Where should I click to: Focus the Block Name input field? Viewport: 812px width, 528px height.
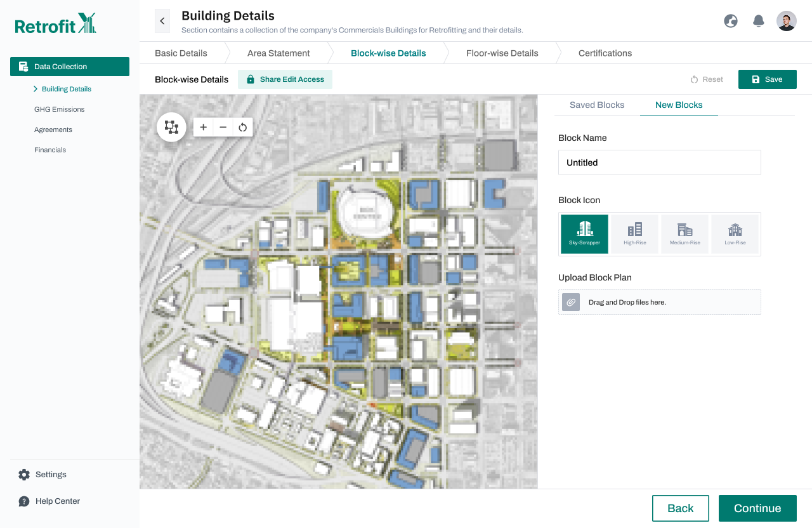[660, 162]
